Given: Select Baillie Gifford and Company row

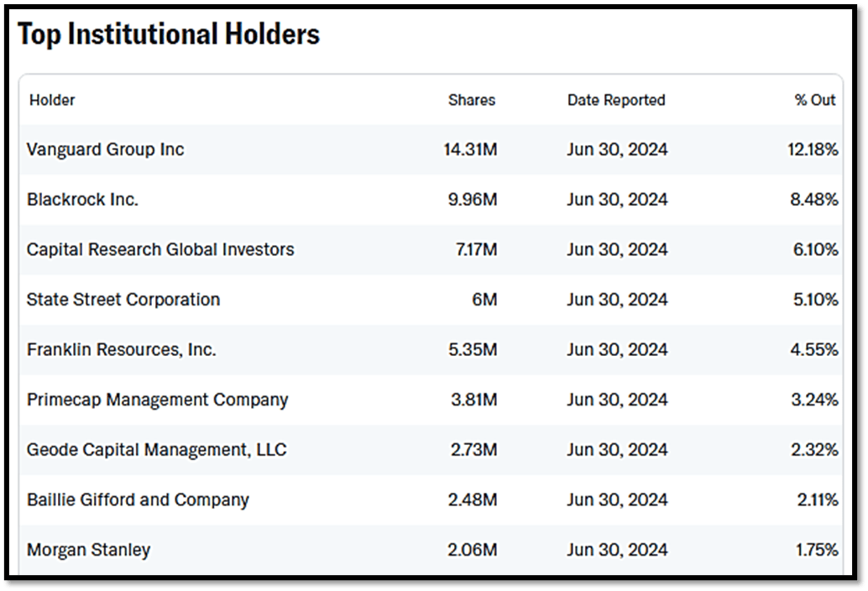Looking at the screenshot, I should coord(138,499).
